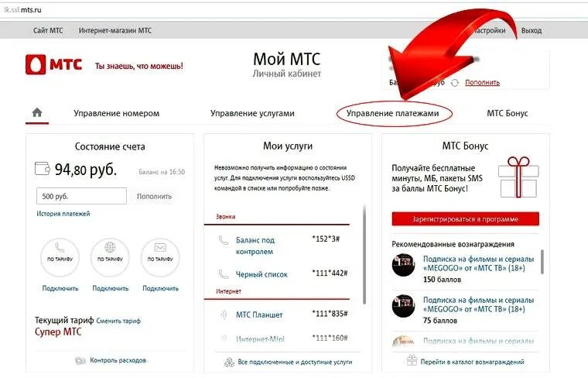Click the Мои услуги list scrollbar
This screenshot has height=378, width=588.
[364, 255]
